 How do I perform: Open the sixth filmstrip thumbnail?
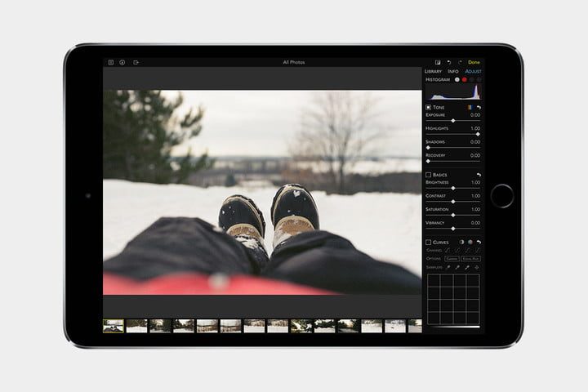pos(230,326)
